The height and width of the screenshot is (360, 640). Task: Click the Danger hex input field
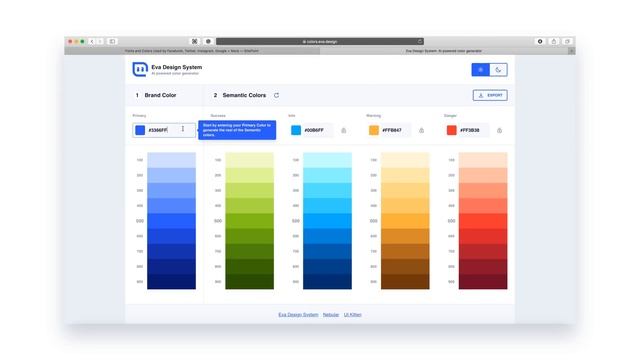(x=473, y=130)
